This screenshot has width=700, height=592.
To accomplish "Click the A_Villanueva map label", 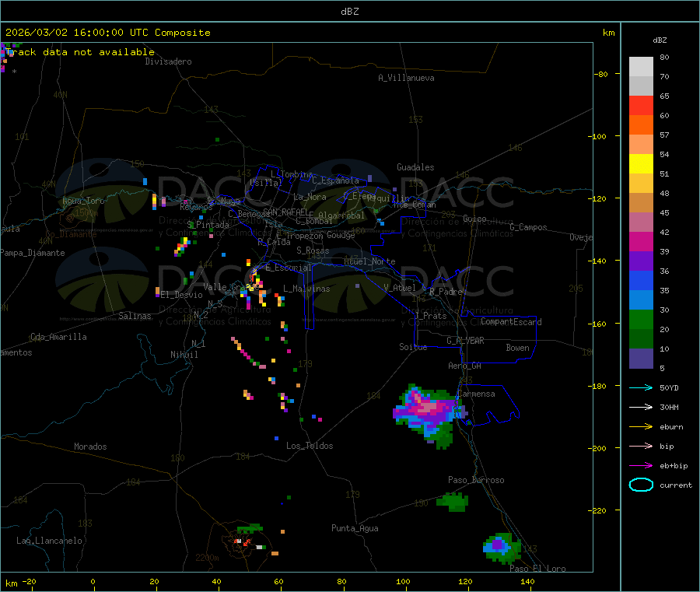I will [x=406, y=78].
